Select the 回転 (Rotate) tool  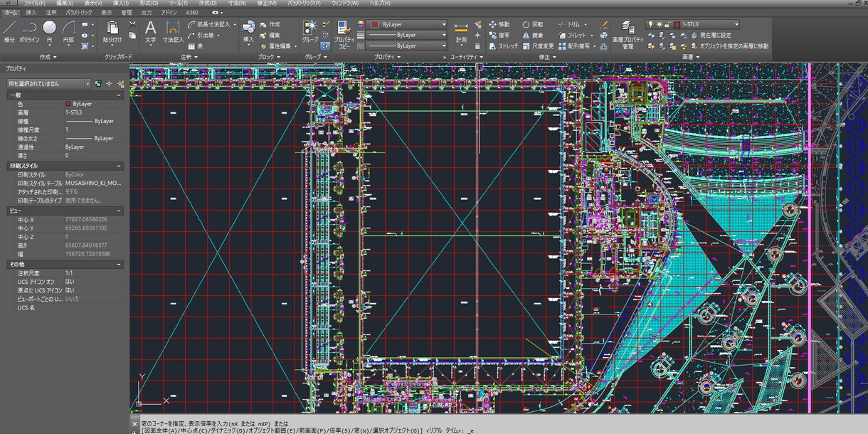coord(533,24)
